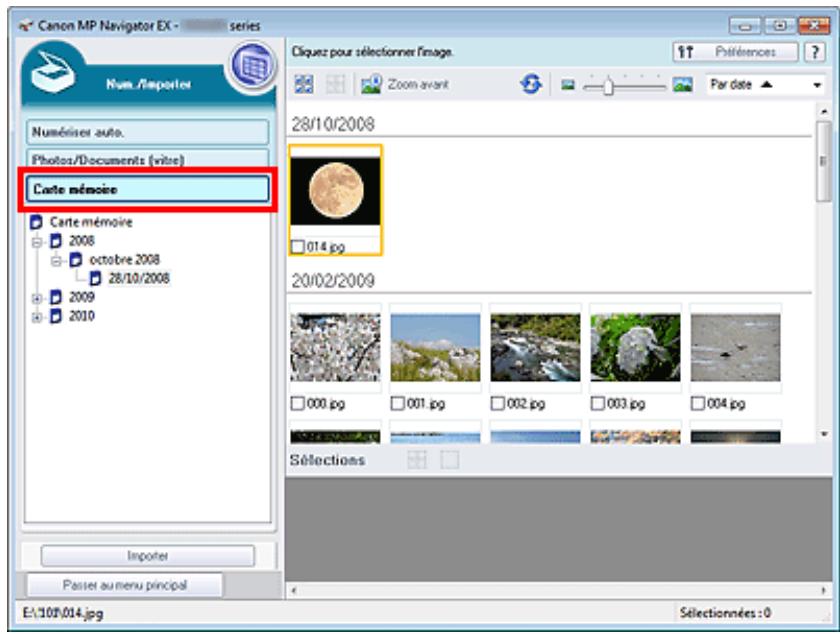This screenshot has height=634, width=840.
Task: Click the thumbnail size slider handle
Action: pos(608,85)
